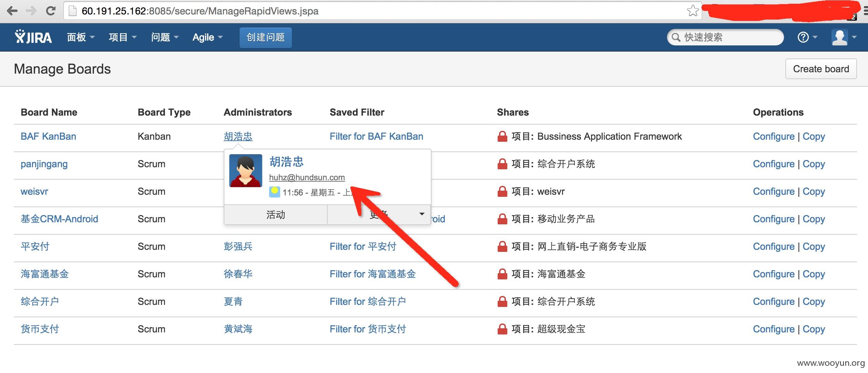This screenshot has height=373, width=868.
Task: Click lock icon beside 移动业务产品
Action: [502, 219]
